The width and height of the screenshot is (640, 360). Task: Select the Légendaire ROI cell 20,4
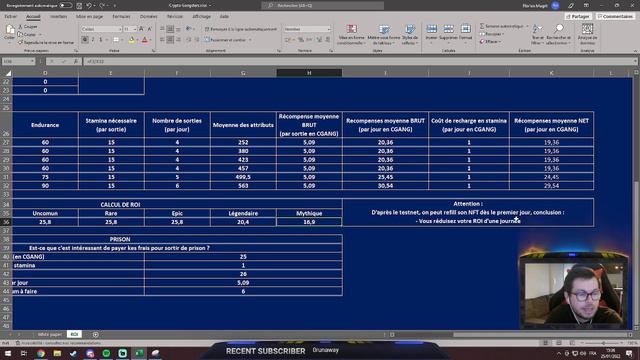[x=243, y=222]
